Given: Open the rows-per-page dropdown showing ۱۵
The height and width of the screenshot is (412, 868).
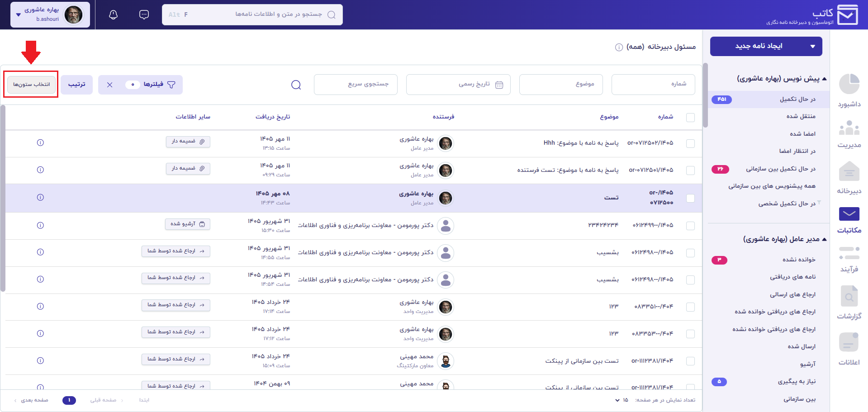Looking at the screenshot, I should tap(621, 400).
